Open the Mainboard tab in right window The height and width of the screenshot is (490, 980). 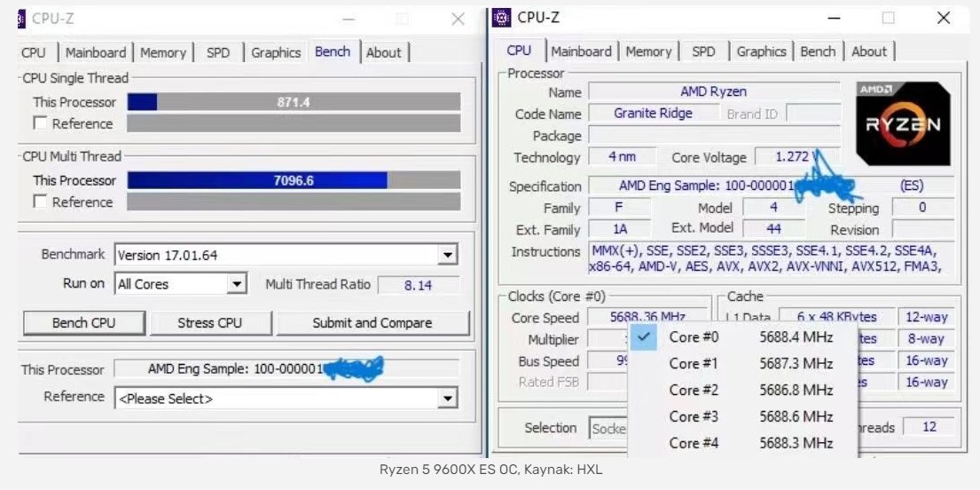click(x=581, y=51)
